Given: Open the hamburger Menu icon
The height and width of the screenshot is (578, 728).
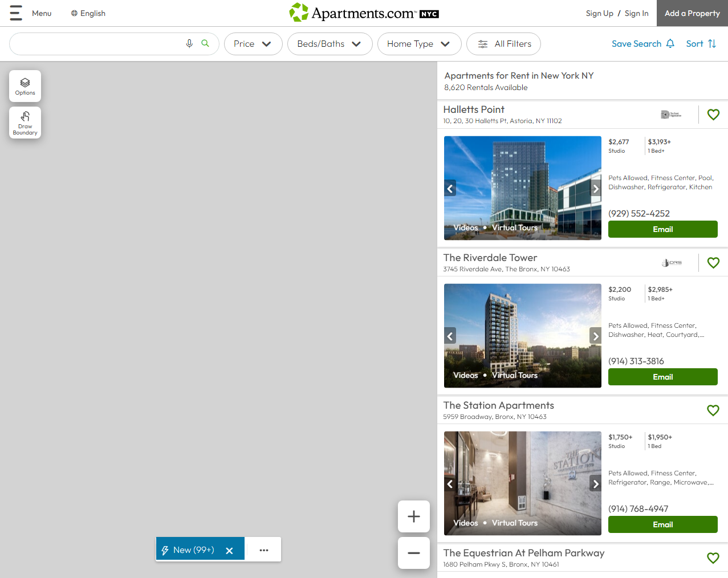Looking at the screenshot, I should tap(15, 13).
